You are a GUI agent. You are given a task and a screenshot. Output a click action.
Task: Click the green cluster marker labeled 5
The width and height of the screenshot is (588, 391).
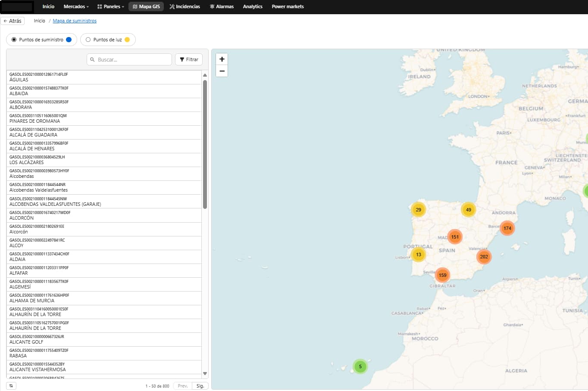pos(360,367)
